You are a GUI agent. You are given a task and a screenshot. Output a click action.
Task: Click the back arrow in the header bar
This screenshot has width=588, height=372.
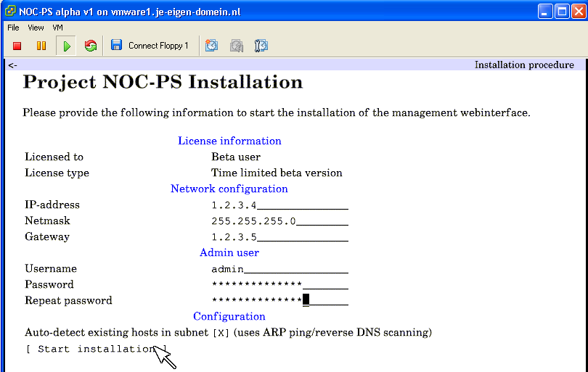(x=12, y=65)
